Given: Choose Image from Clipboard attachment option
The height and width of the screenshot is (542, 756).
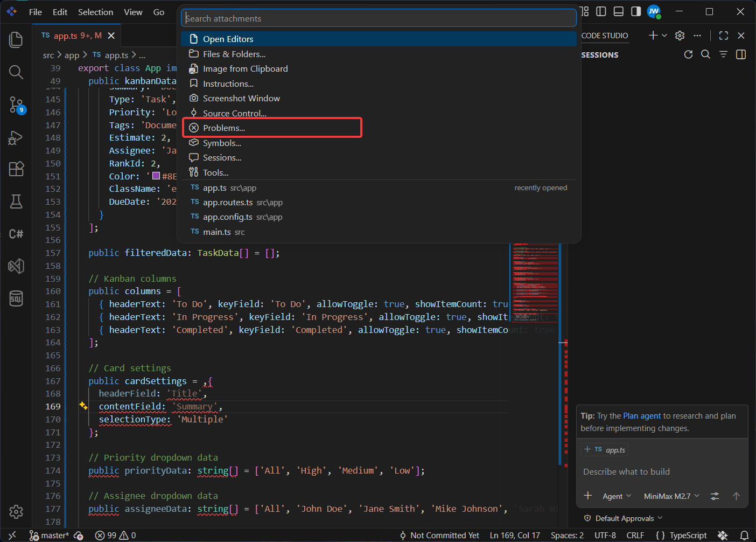Looking at the screenshot, I should (379, 69).
